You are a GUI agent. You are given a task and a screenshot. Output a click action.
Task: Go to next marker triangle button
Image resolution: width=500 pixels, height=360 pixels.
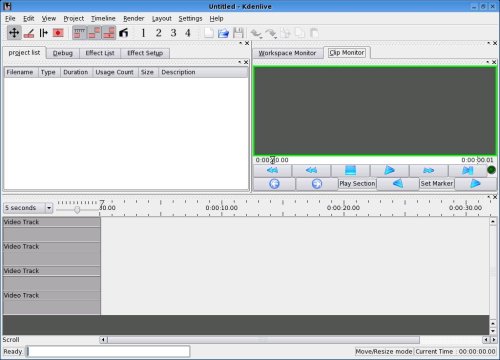475,184
